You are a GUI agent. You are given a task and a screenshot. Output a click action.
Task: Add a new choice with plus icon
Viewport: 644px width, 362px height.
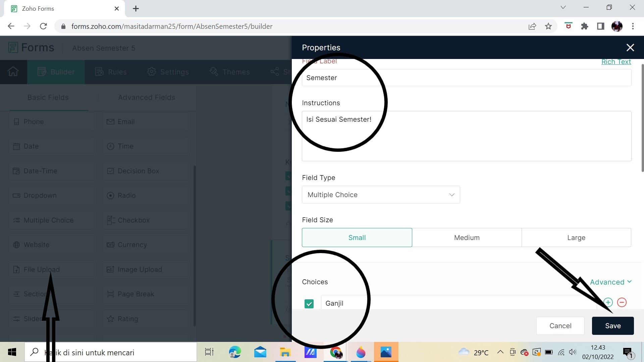point(608,302)
